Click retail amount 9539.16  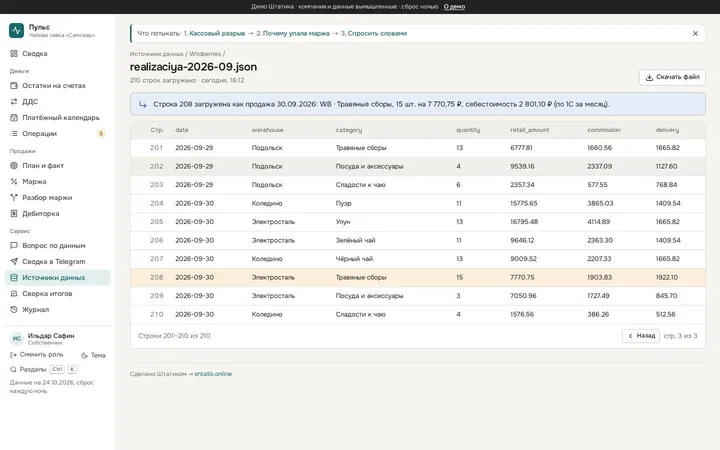coord(522,166)
